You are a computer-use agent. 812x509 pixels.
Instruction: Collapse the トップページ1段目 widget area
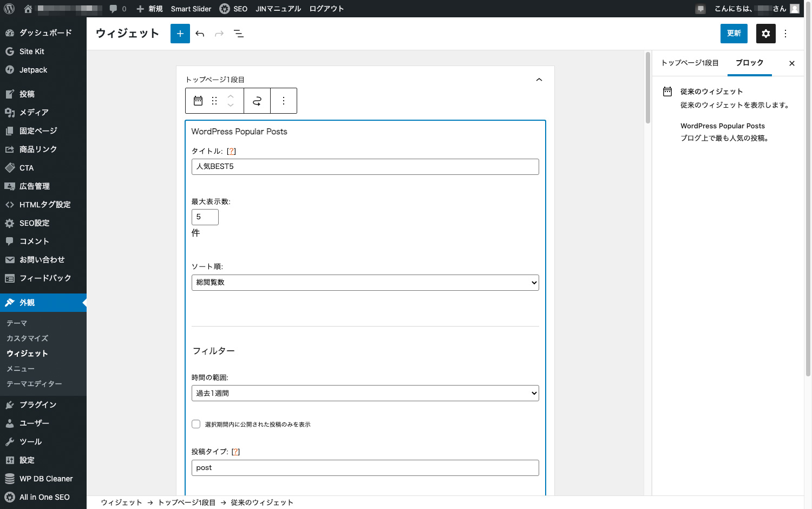tap(539, 80)
